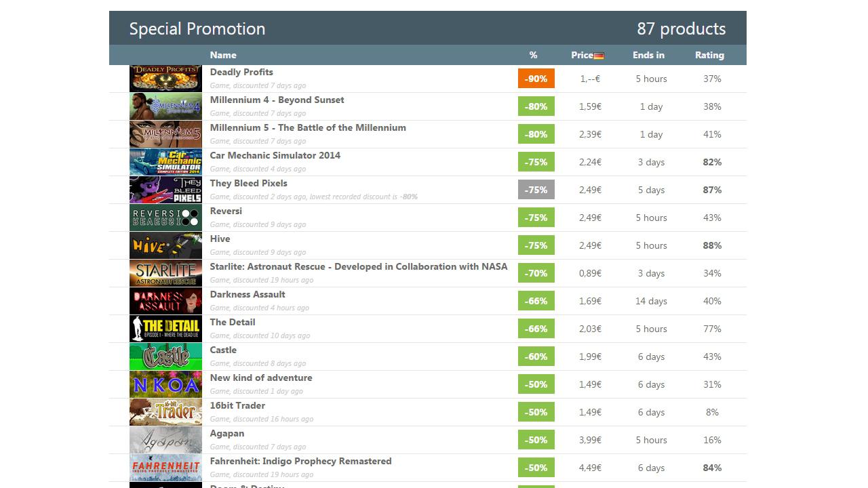The width and height of the screenshot is (868, 488).
Task: Open Darkness Assault title link
Action: pyautogui.click(x=248, y=294)
